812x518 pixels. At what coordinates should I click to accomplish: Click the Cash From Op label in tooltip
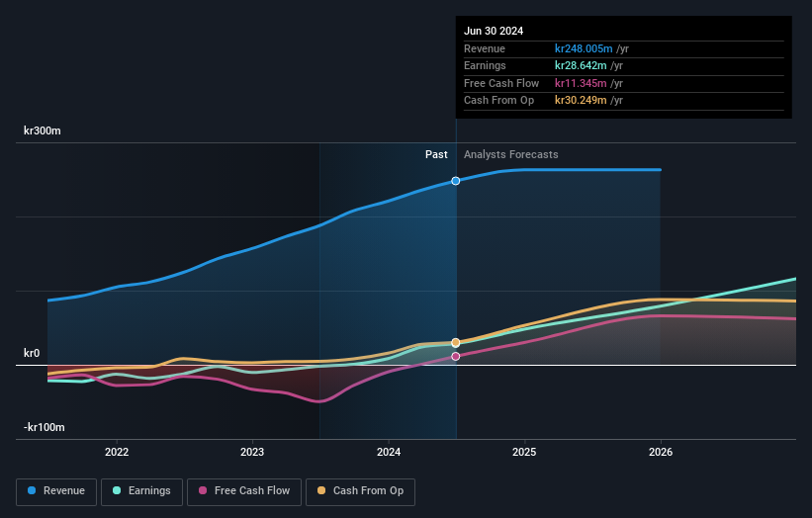tap(498, 100)
